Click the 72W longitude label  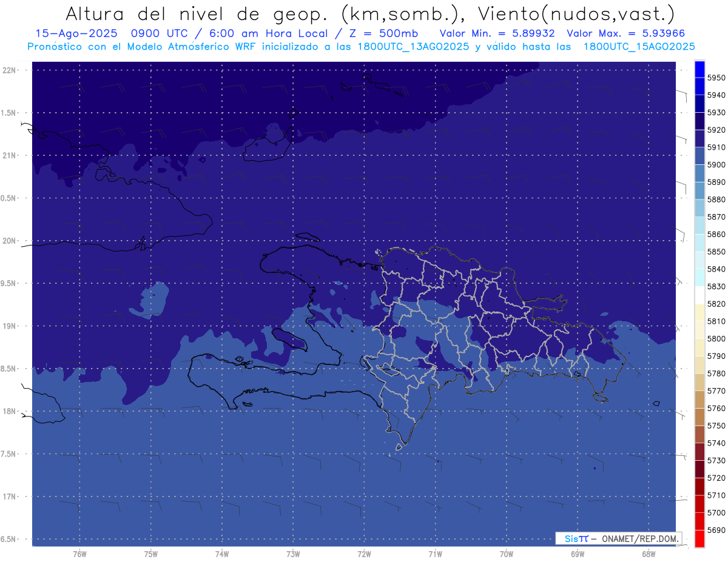364,553
